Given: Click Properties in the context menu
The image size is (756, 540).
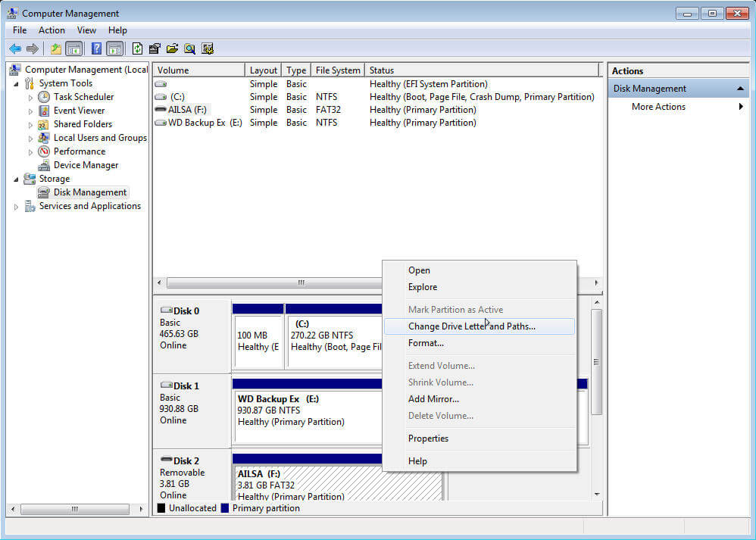Looking at the screenshot, I should (x=428, y=439).
